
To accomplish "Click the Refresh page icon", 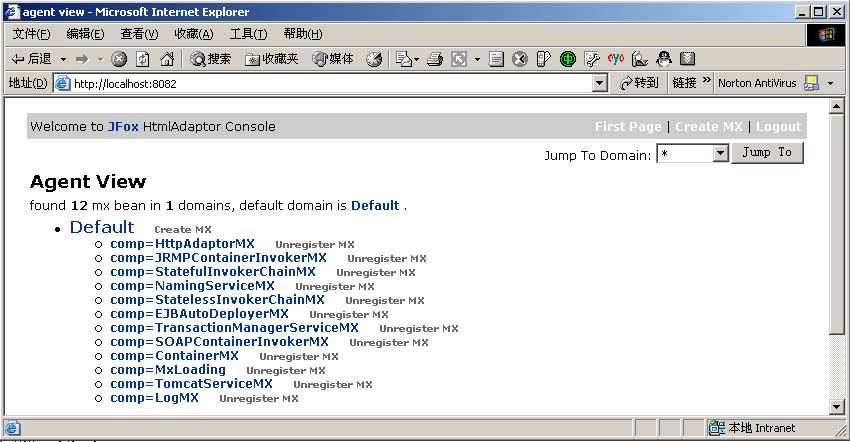I will [x=143, y=59].
